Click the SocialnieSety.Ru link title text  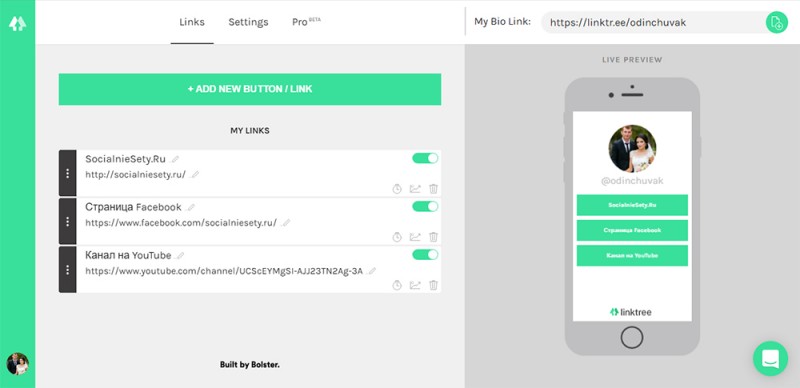pos(126,159)
